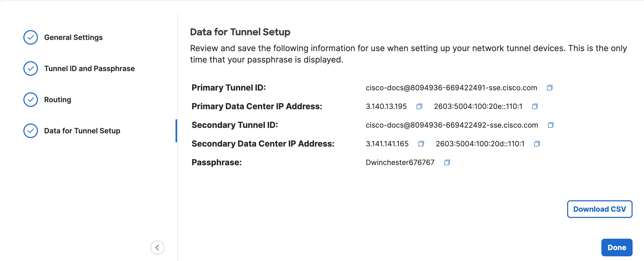The height and width of the screenshot is (261, 644).
Task: Select Data for Tunnel Setup step label
Action: (x=82, y=131)
